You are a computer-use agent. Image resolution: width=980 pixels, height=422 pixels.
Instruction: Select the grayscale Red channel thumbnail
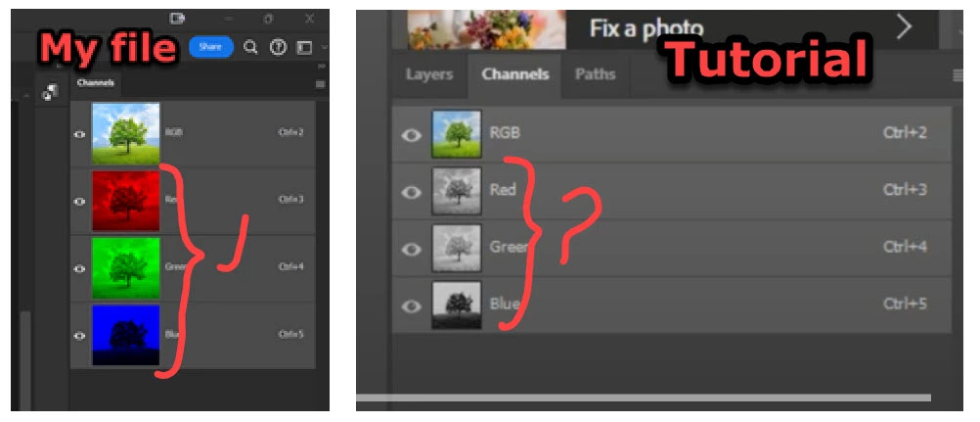click(457, 190)
